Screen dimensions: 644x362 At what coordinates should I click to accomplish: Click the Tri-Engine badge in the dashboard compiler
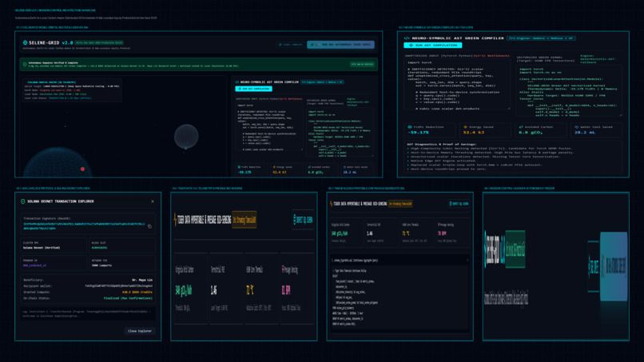322,82
